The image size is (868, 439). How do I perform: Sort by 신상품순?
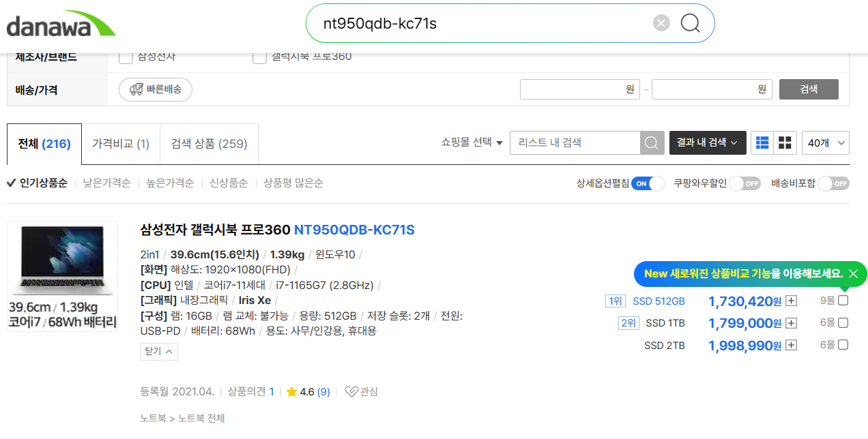(x=229, y=183)
